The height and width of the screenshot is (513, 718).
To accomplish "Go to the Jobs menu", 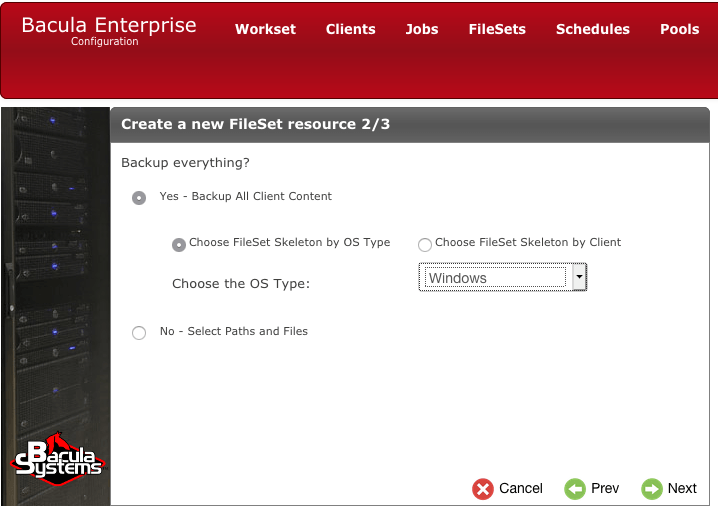I will click(422, 29).
